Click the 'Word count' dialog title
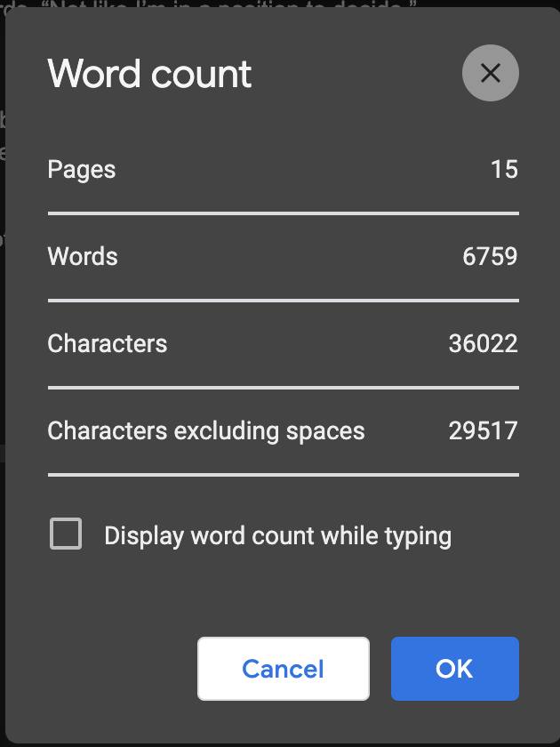Image resolution: width=560 pixels, height=747 pixels. pos(149,74)
